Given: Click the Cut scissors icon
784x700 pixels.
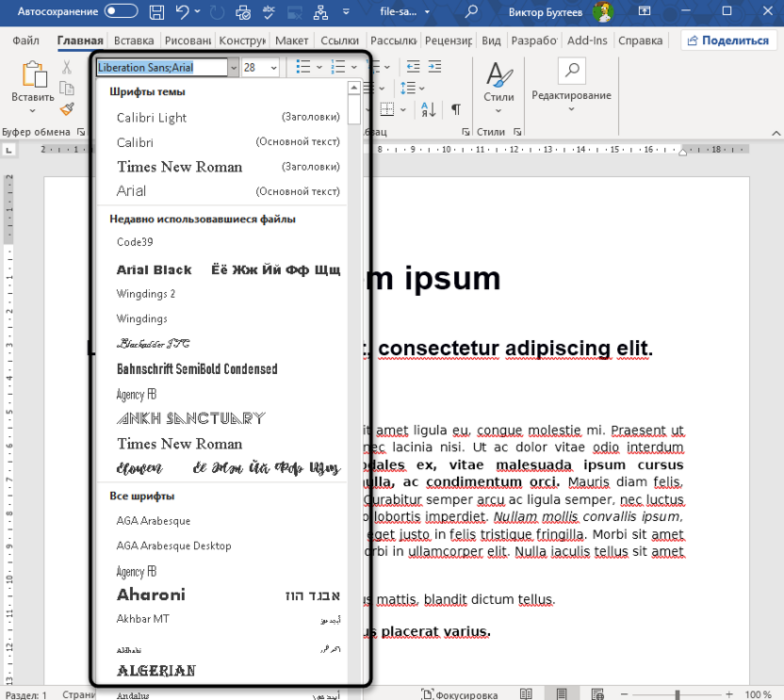Looking at the screenshot, I should click(67, 67).
